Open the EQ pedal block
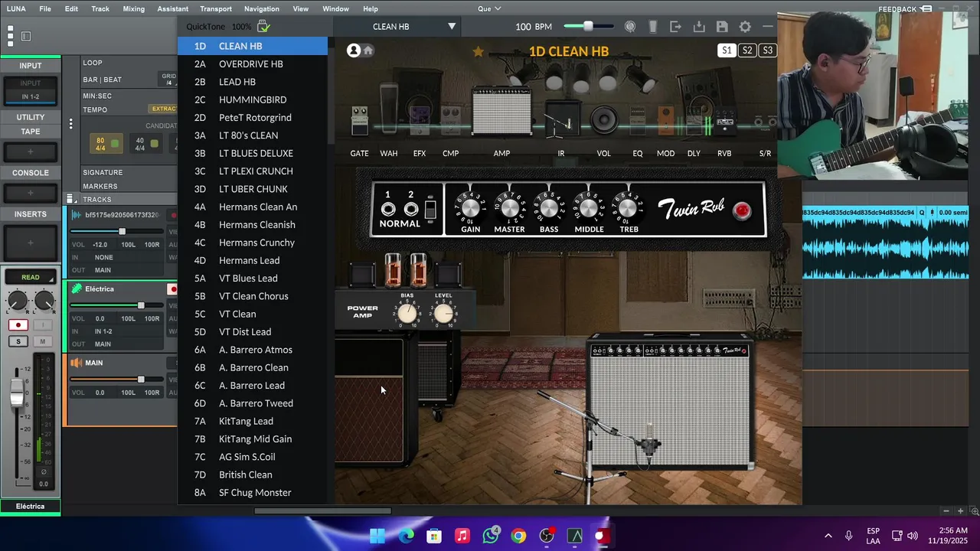The image size is (980, 551). [637, 122]
